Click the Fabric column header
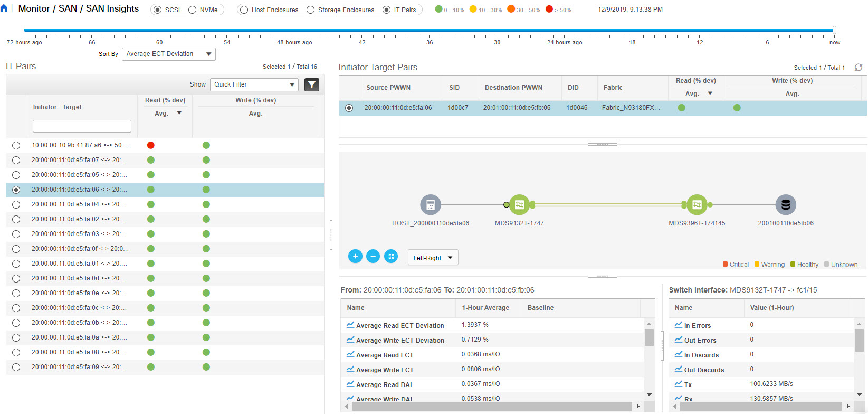868x414 pixels. [613, 88]
